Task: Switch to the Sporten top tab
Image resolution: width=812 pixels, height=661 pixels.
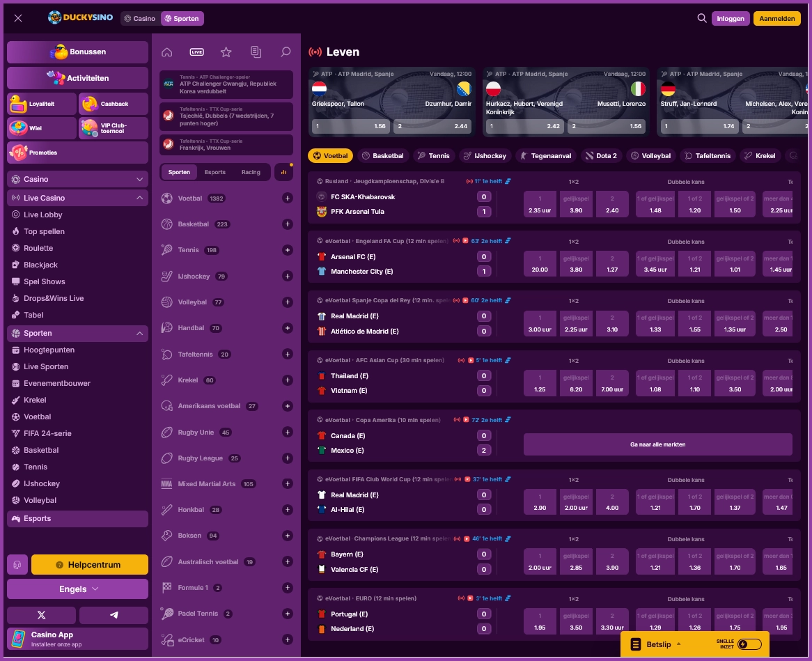Action: (182, 19)
